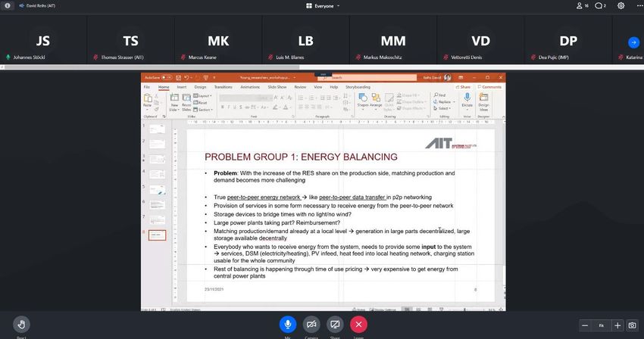Screen dimensions: 644x339
Task: Select slide 5 thumbnail
Action: [x=157, y=190]
